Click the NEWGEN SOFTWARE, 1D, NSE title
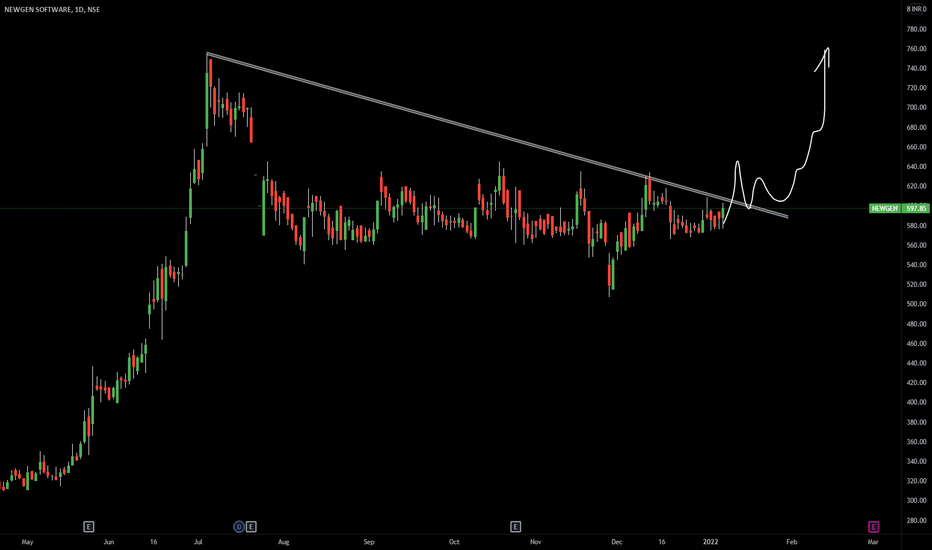Screen dimensions: 932x550 pyautogui.click(x=52, y=10)
